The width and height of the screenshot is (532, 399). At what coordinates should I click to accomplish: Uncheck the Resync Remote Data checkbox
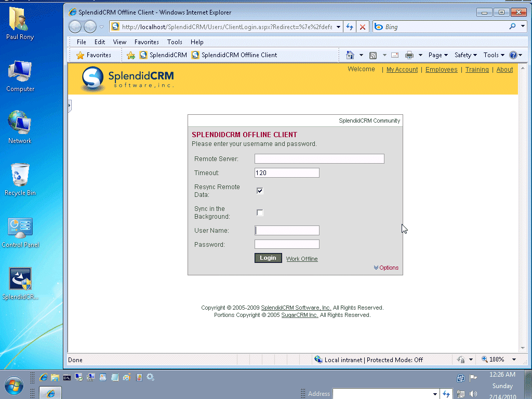coord(260,191)
